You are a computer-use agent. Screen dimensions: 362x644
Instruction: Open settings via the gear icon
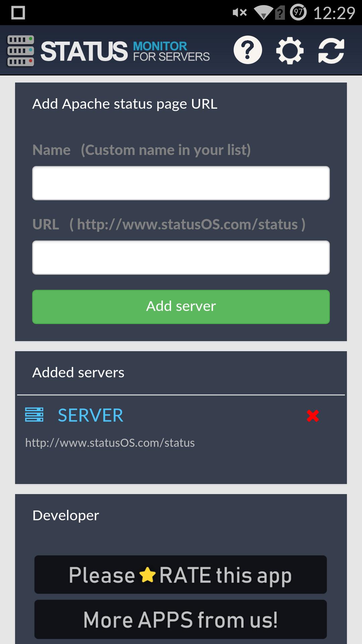tap(290, 51)
